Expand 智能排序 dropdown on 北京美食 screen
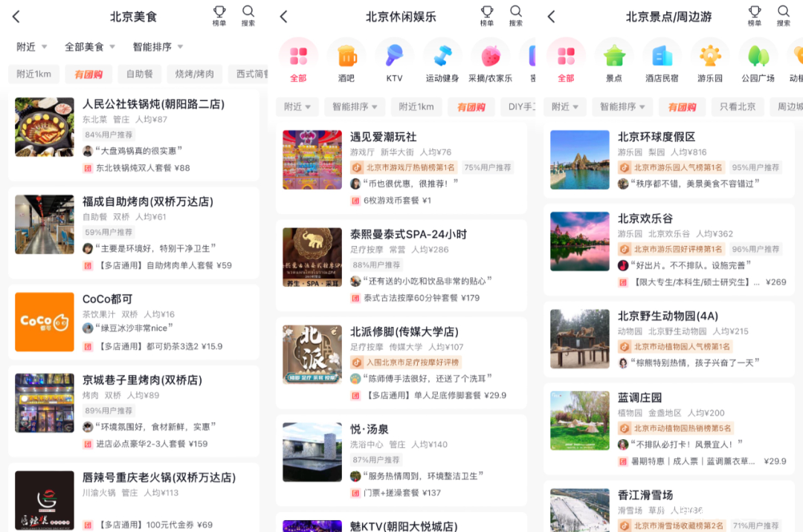Screen dimensions: 803x532 (158, 47)
